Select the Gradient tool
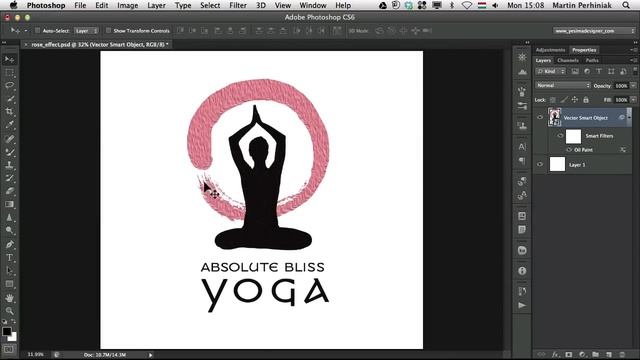The image size is (640, 360). coord(9,204)
